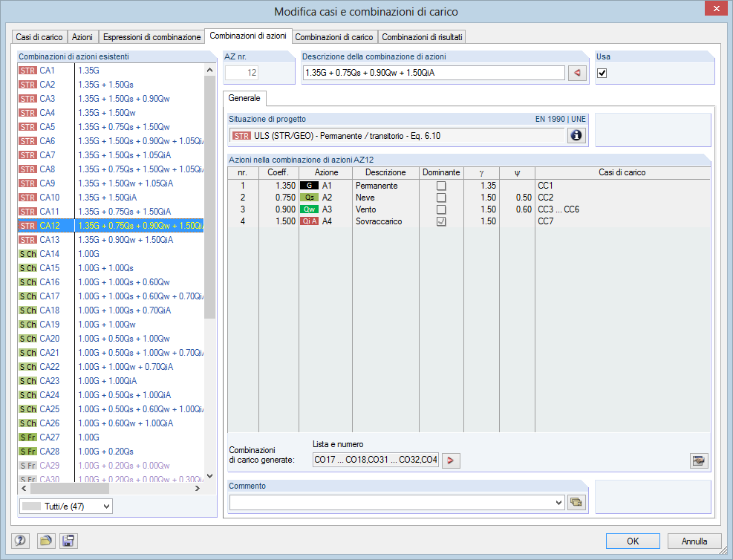The height and width of the screenshot is (560, 733).
Task: Click the Annulla button
Action: [x=694, y=541]
